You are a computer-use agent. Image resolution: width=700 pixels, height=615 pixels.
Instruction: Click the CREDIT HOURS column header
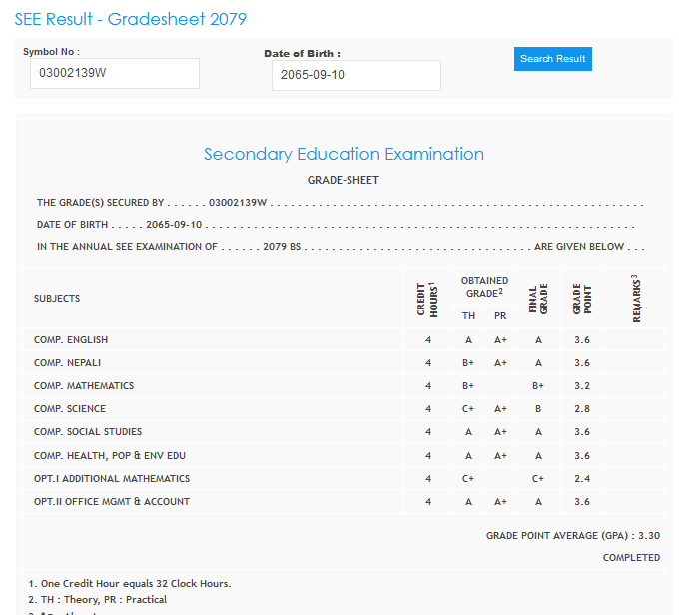point(427,299)
